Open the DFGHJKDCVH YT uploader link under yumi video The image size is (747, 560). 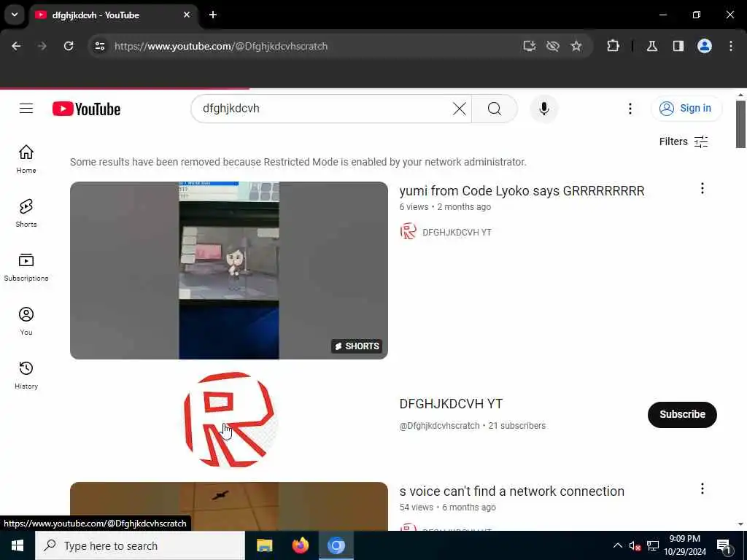point(457,233)
